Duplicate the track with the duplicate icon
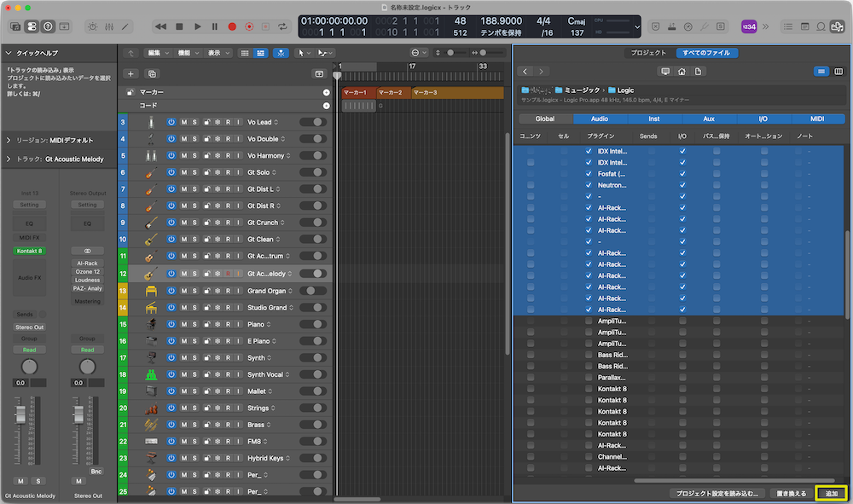853x504 pixels. click(x=153, y=74)
